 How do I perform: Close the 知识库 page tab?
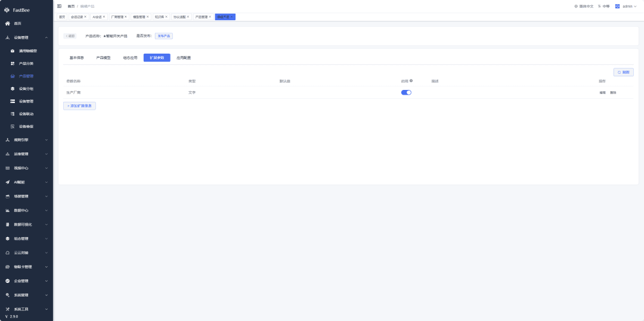pyautogui.click(x=166, y=17)
